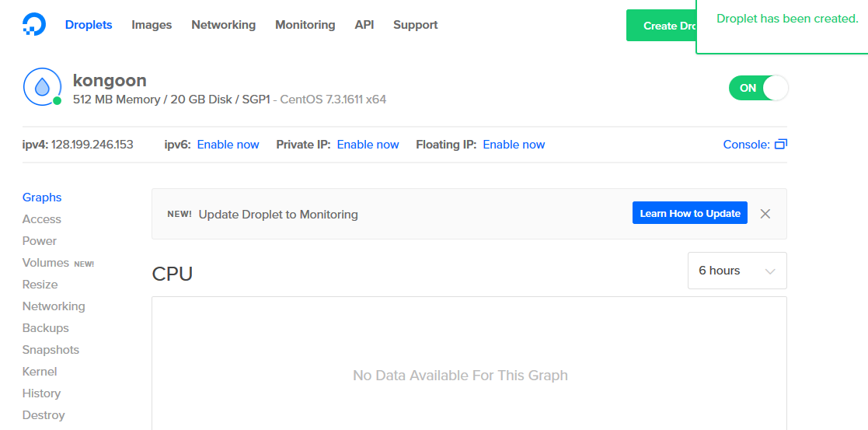The height and width of the screenshot is (430, 868).
Task: Enable Private IP via Enable now link
Action: (x=368, y=145)
